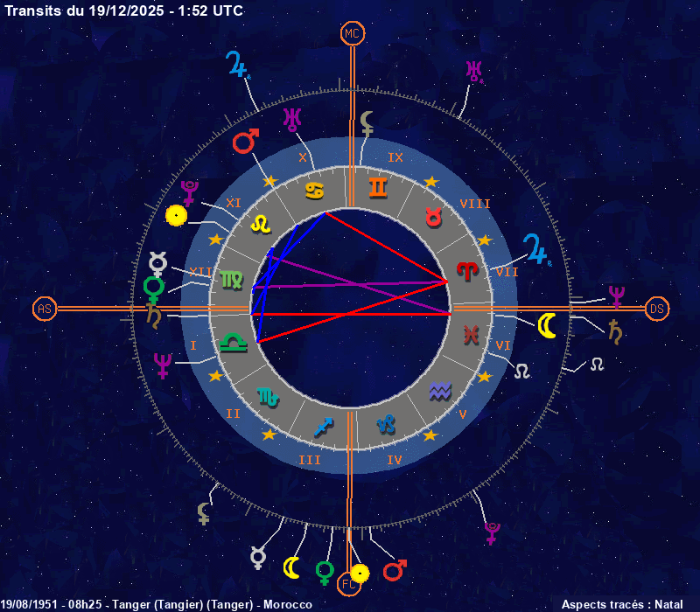Click the Sagittarius arrow glyph
Screen dimensions: 700x612
click(324, 426)
